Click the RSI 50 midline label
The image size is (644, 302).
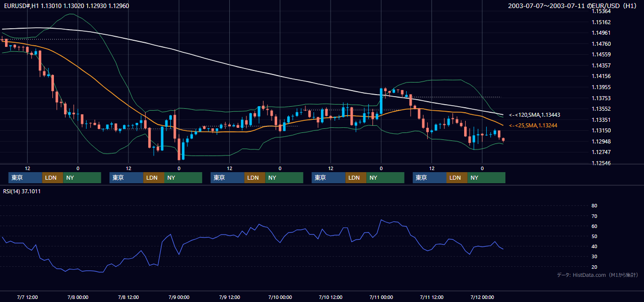coord(594,236)
